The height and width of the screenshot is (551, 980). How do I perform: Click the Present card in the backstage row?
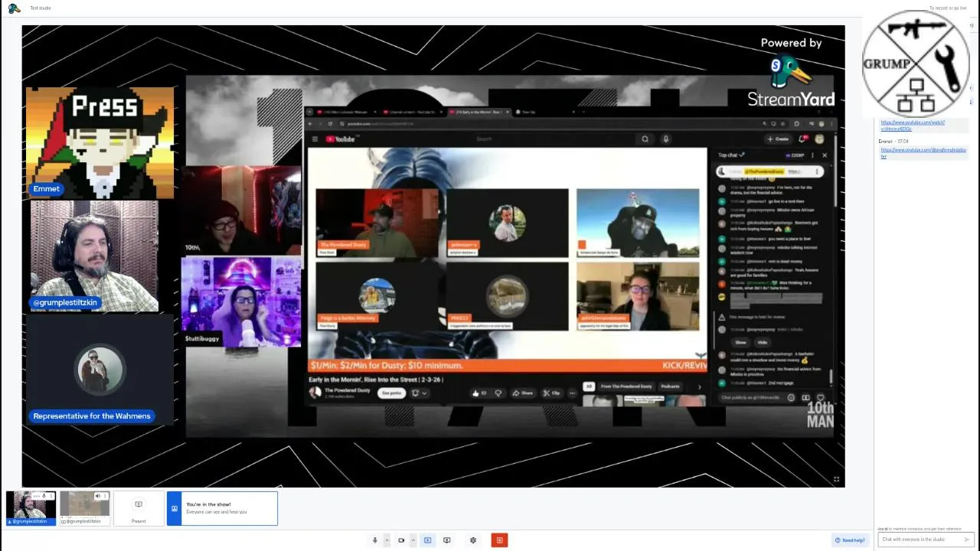139,508
